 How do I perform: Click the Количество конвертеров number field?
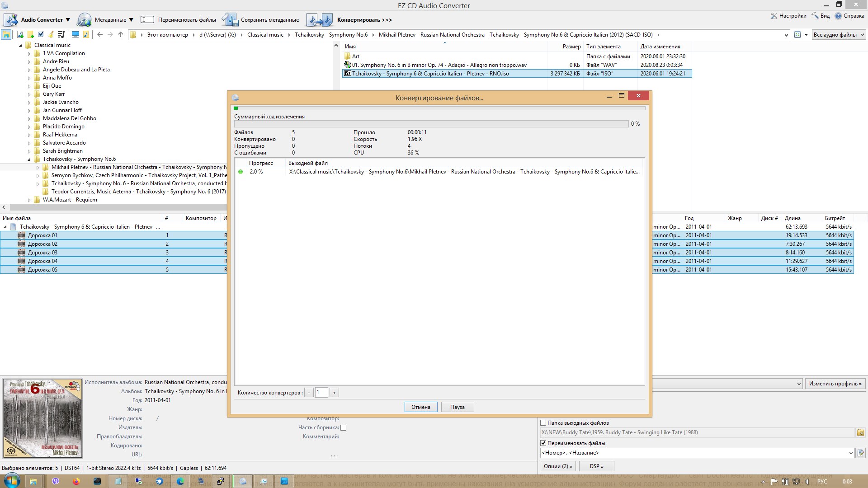click(321, 393)
